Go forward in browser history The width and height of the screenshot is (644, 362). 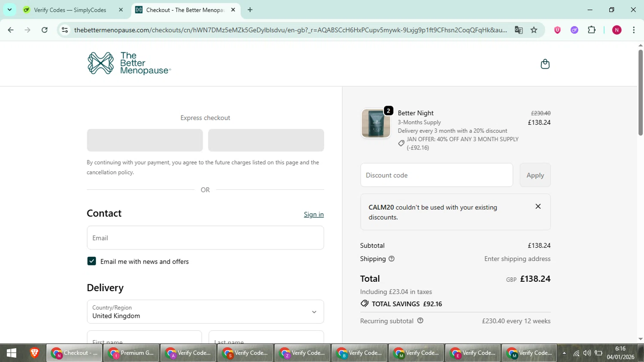pyautogui.click(x=27, y=30)
